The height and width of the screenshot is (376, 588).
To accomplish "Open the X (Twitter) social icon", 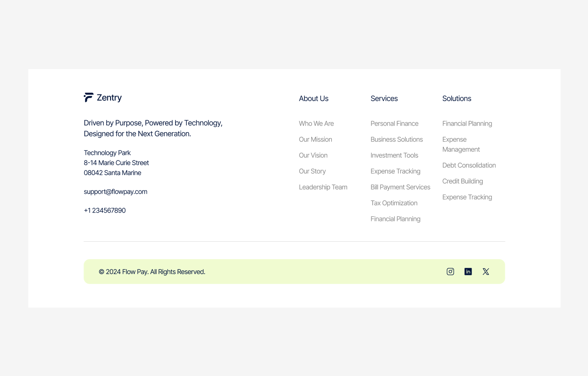I will [486, 271].
